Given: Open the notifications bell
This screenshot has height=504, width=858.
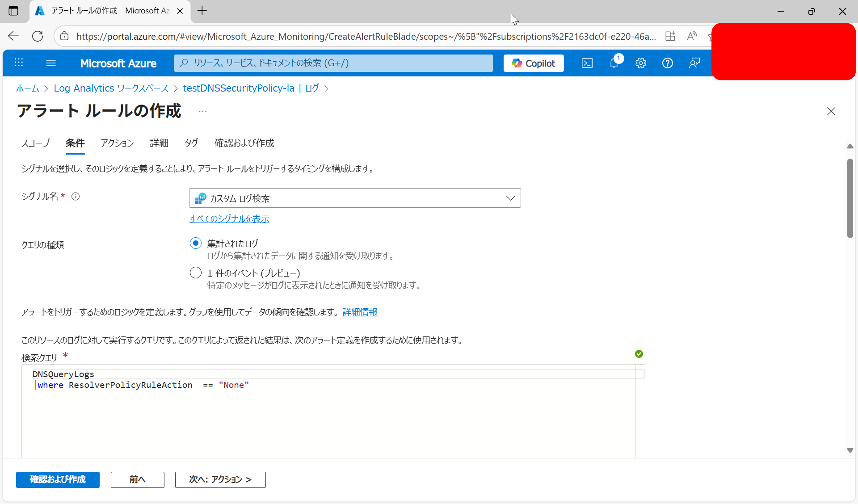Looking at the screenshot, I should (x=614, y=63).
